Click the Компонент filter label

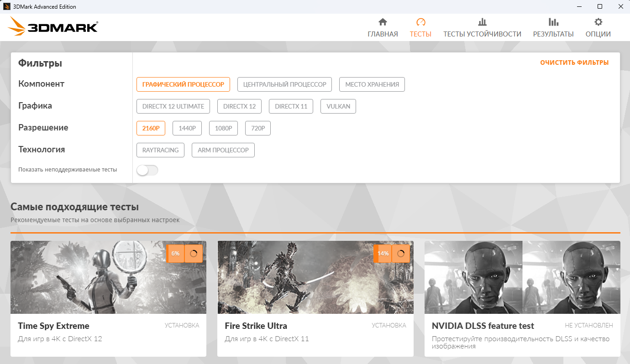pyautogui.click(x=42, y=84)
